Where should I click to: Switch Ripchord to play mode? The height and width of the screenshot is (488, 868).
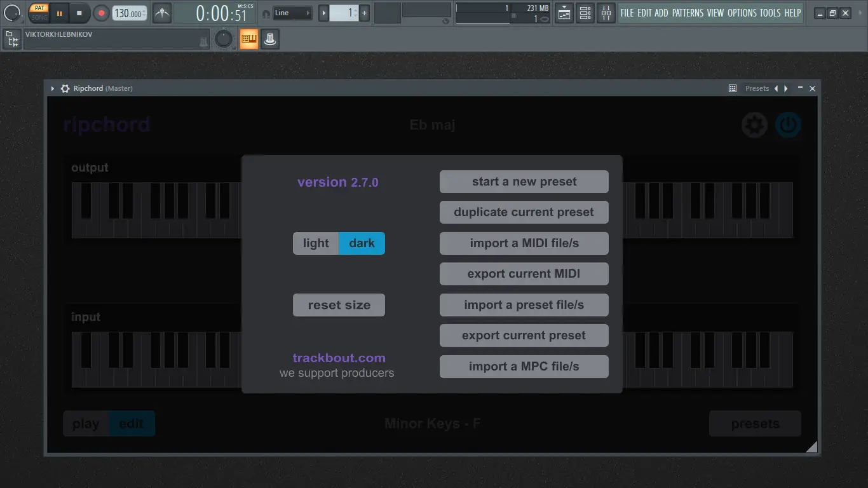86,424
